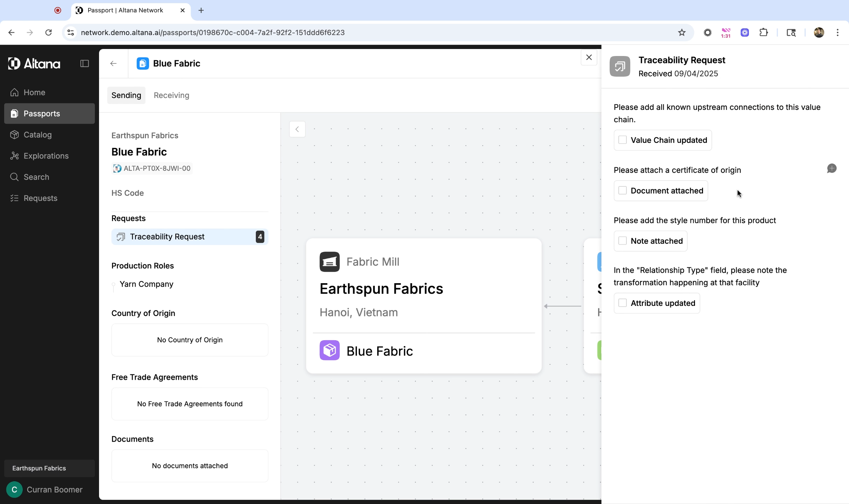
Task: Click the comment bubble icon in request panel
Action: 832,168
